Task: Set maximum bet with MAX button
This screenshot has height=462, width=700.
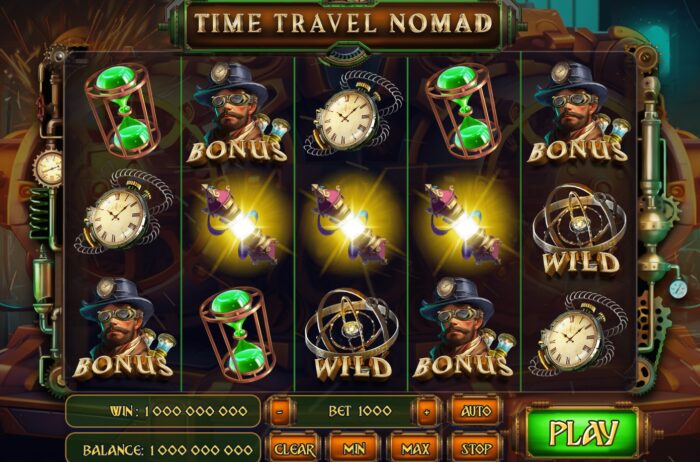Action: pos(415,448)
